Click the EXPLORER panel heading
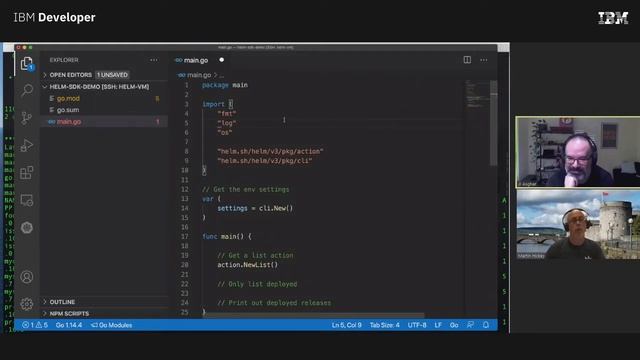The image size is (640, 360). (x=64, y=60)
